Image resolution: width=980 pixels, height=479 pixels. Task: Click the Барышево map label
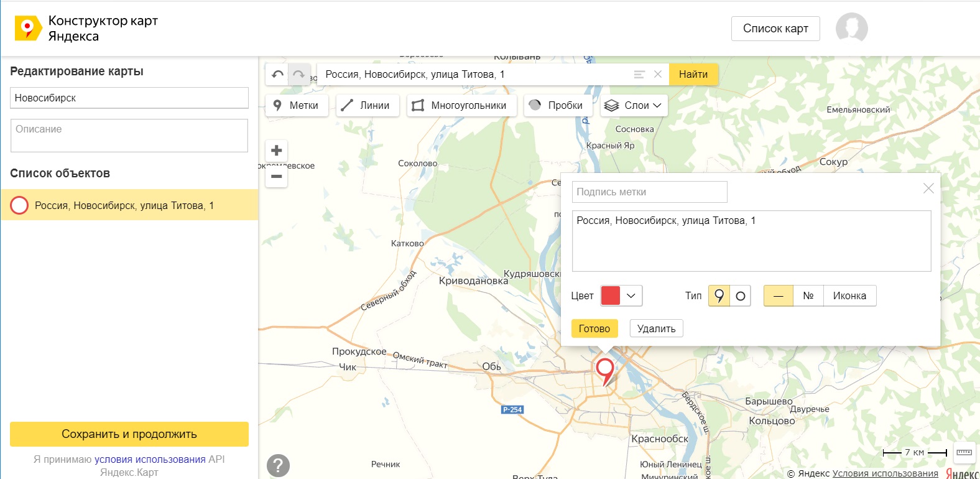coord(769,401)
